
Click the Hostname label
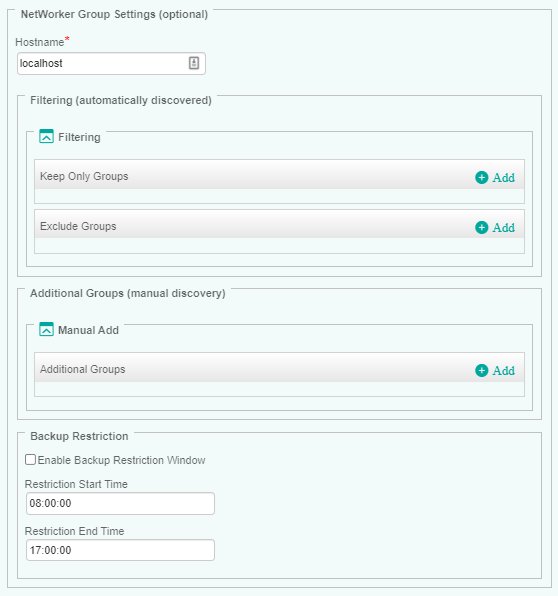coord(40,42)
